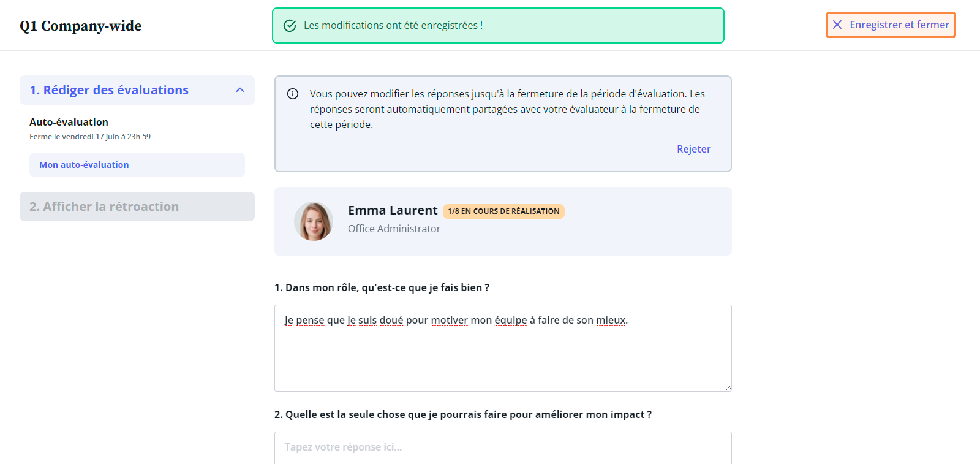Image resolution: width=980 pixels, height=464 pixels.
Task: Select the 2. Afficher la rétroaction step
Action: pos(137,206)
